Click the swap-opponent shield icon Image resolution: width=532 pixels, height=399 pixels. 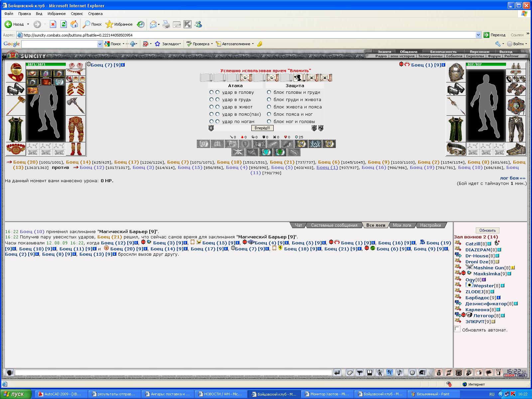[314, 128]
